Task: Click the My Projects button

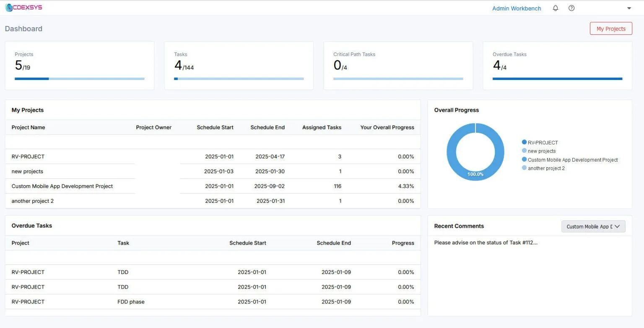Action: [611, 28]
